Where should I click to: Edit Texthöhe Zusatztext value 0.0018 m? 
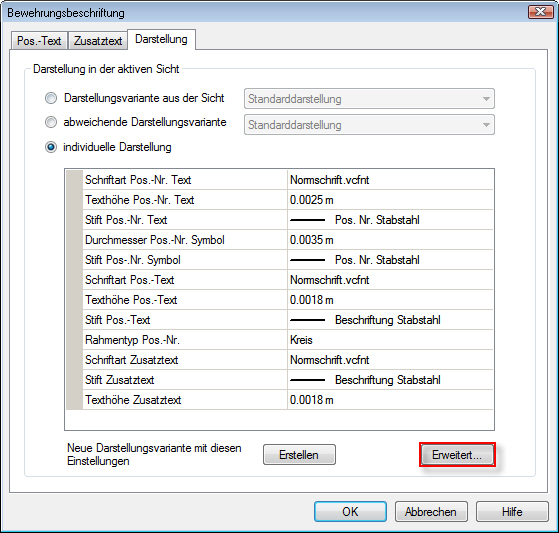390,399
